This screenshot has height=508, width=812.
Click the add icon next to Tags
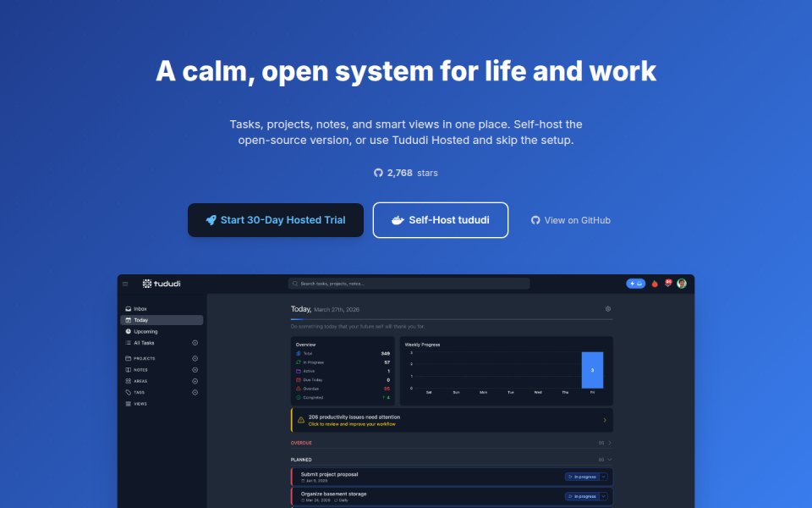195,392
